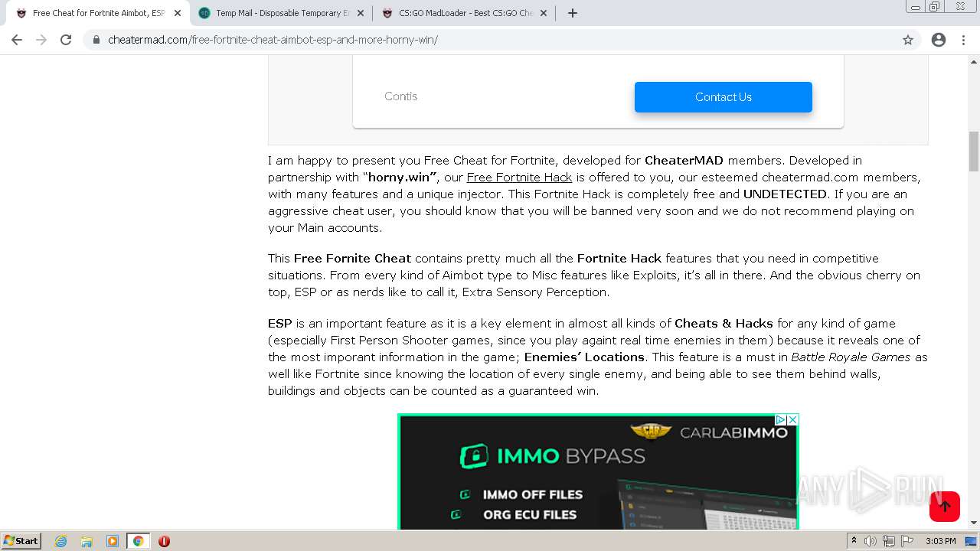Open the network tray icon

889,541
